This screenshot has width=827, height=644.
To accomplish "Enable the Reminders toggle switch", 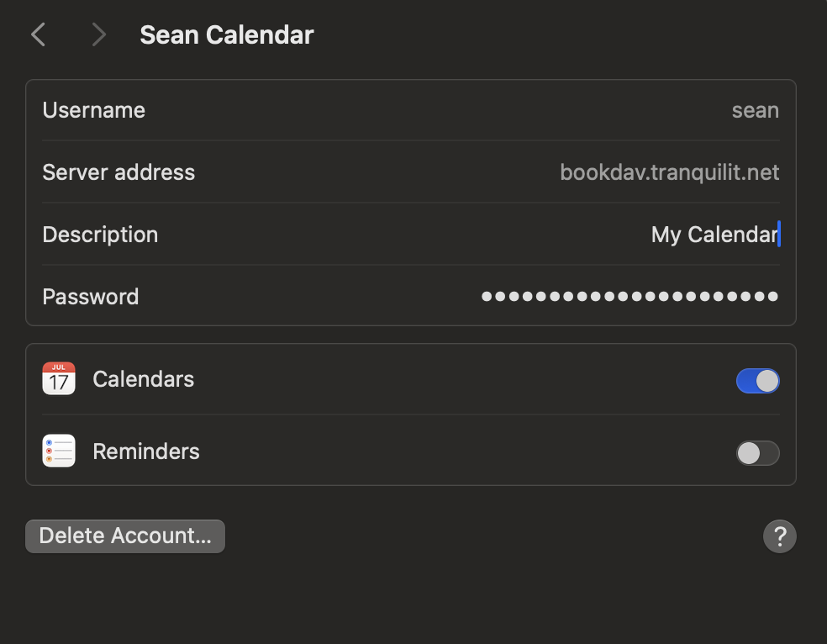I will [757, 453].
